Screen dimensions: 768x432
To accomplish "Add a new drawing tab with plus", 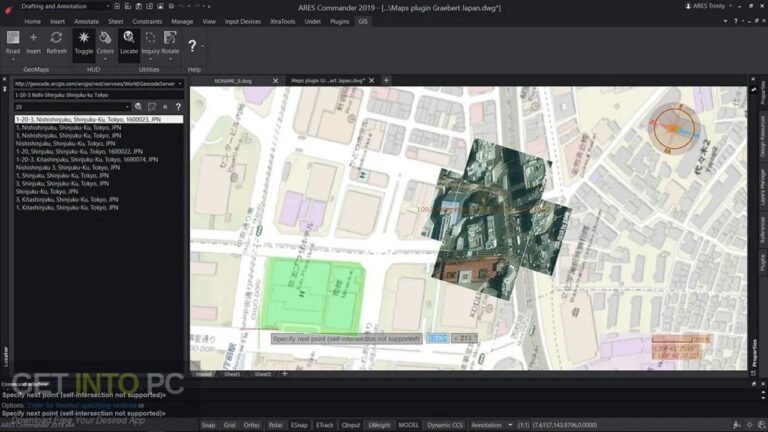I will click(x=386, y=80).
